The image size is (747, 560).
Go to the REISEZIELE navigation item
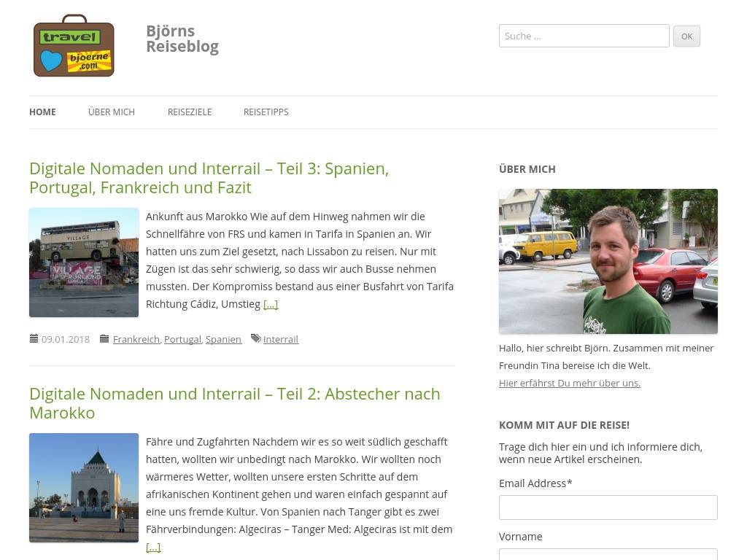190,112
